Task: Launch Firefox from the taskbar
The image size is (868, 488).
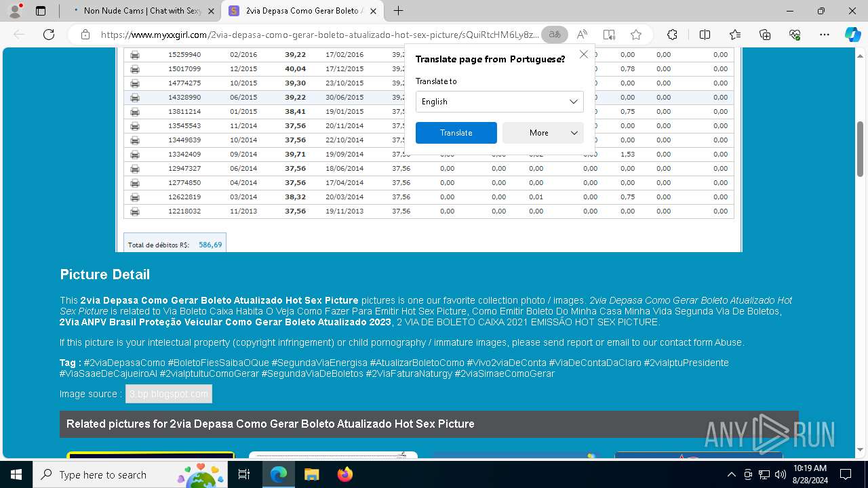Action: [x=344, y=474]
